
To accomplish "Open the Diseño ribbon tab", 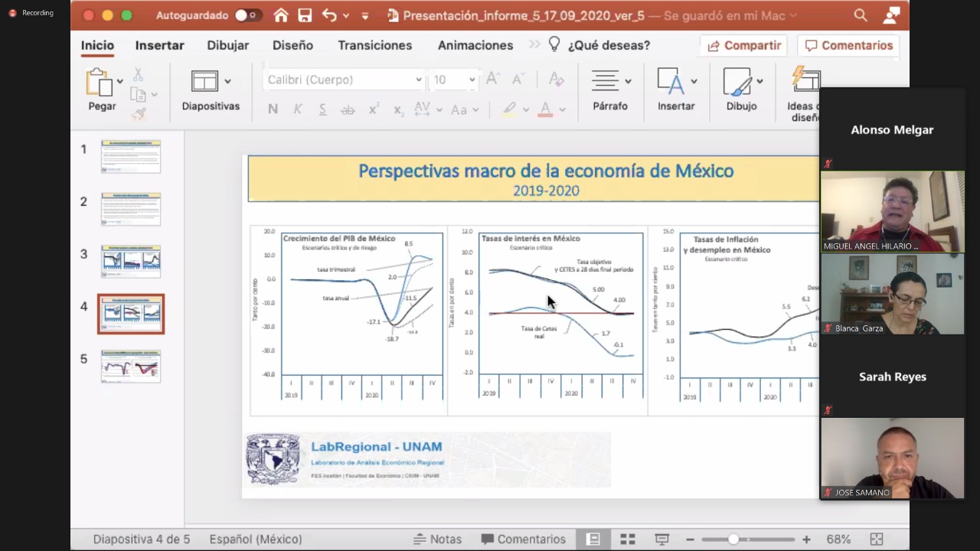I will tap(292, 45).
